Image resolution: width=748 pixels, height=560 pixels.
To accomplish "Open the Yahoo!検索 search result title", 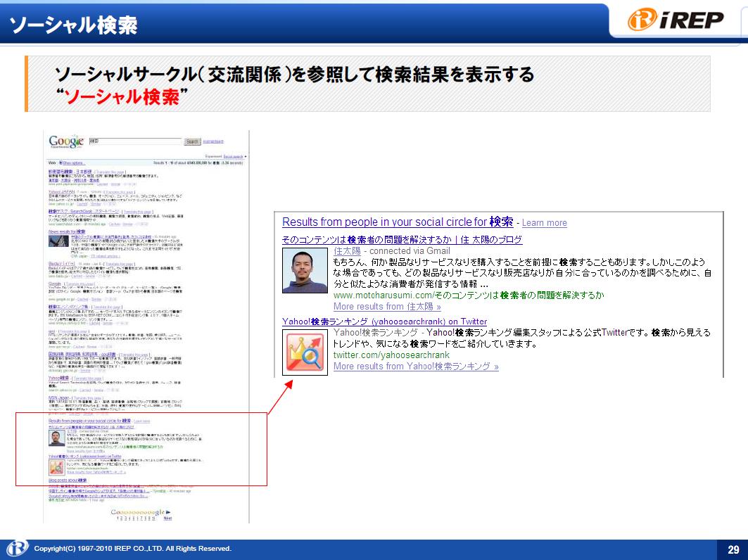I will pos(58,378).
